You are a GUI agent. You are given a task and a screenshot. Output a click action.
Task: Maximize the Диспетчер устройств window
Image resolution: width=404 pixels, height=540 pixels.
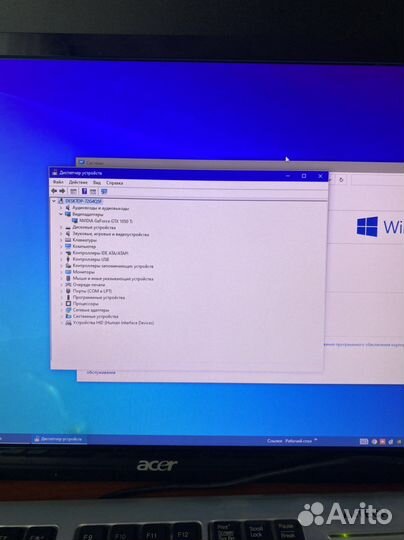[304, 176]
